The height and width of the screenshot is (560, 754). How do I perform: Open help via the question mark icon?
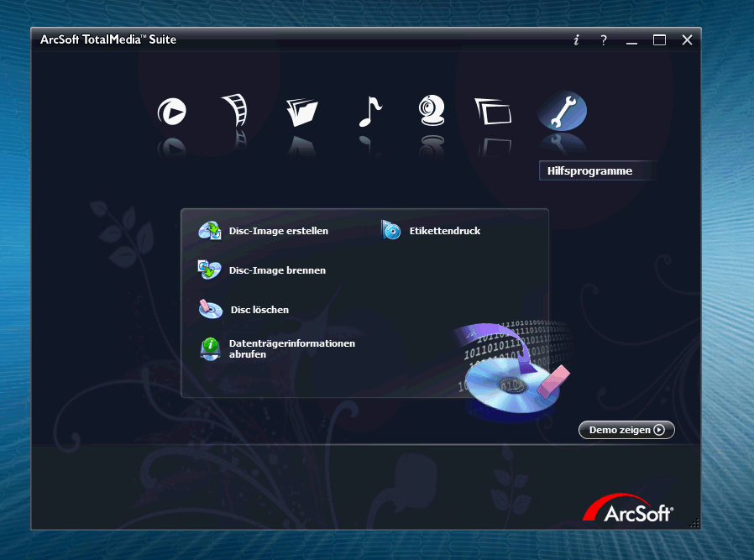coord(604,40)
